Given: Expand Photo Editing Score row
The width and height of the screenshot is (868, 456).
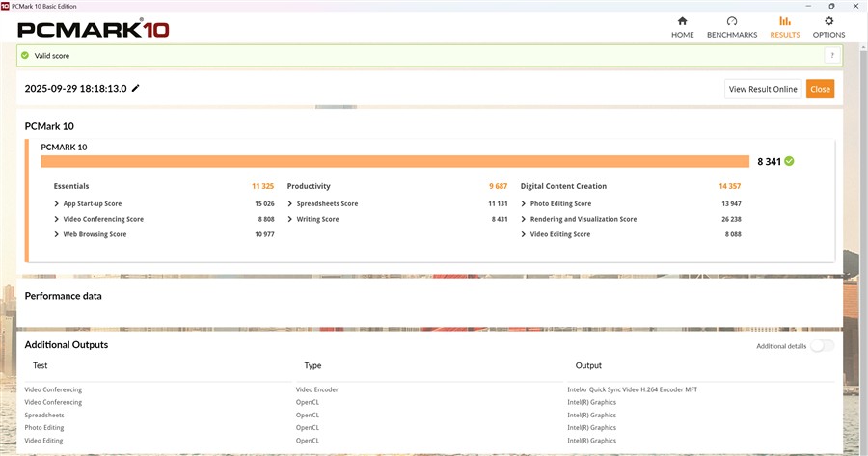Looking at the screenshot, I should pyautogui.click(x=524, y=204).
